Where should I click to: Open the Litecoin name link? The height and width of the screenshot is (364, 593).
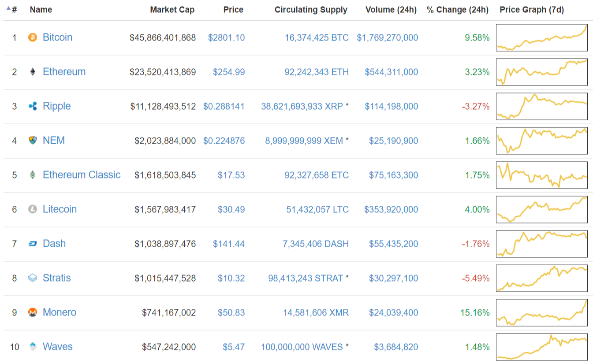[60, 209]
